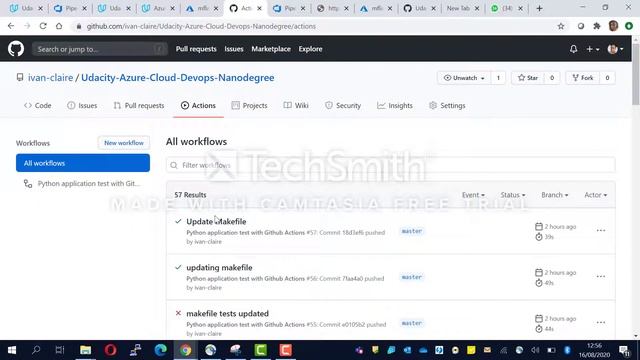Open Windows Start menu

(x=12, y=350)
